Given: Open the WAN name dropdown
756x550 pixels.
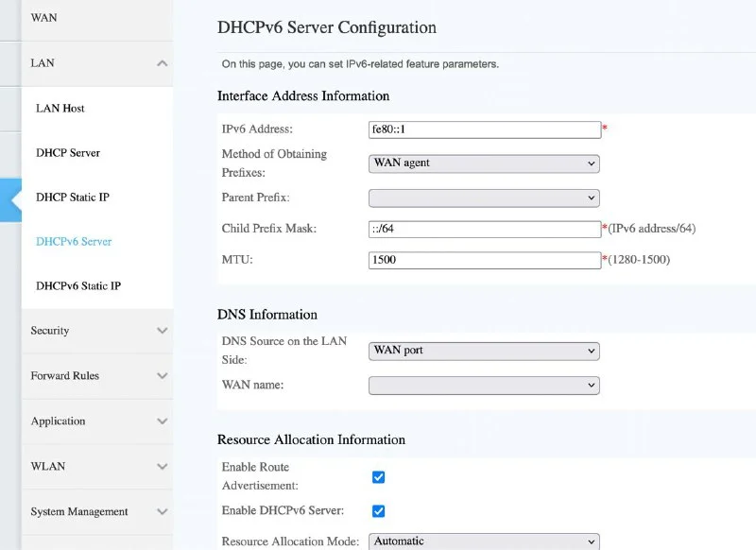Looking at the screenshot, I should point(484,386).
